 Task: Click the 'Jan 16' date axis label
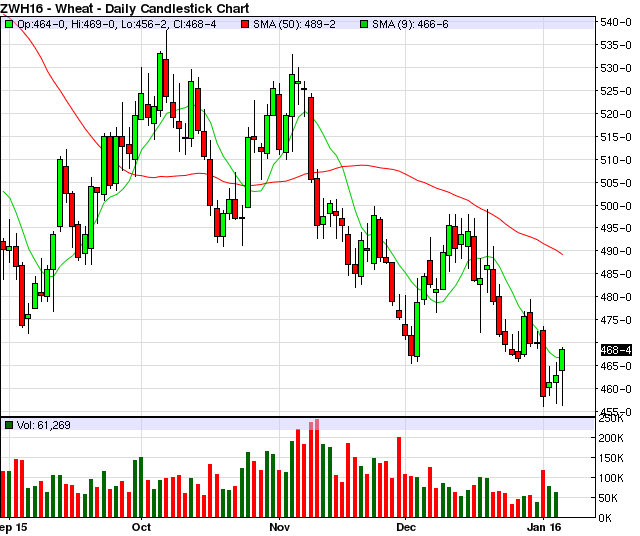click(x=544, y=527)
